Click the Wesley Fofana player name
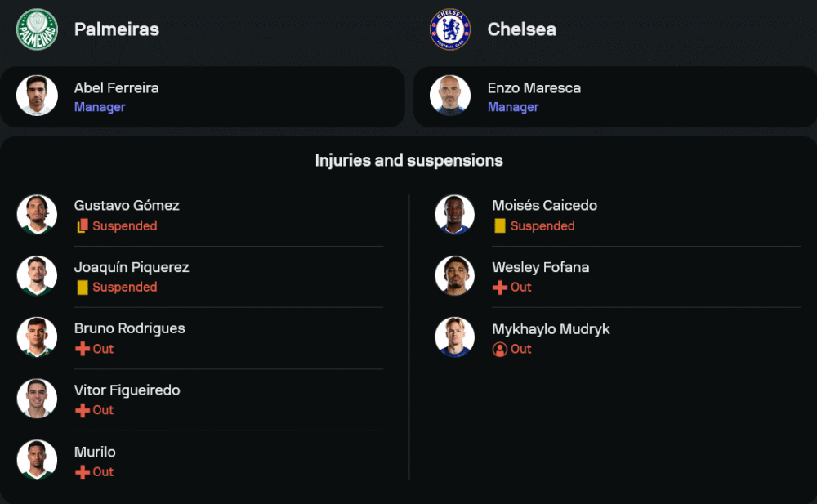Viewport: 817px width, 504px height. (x=540, y=267)
